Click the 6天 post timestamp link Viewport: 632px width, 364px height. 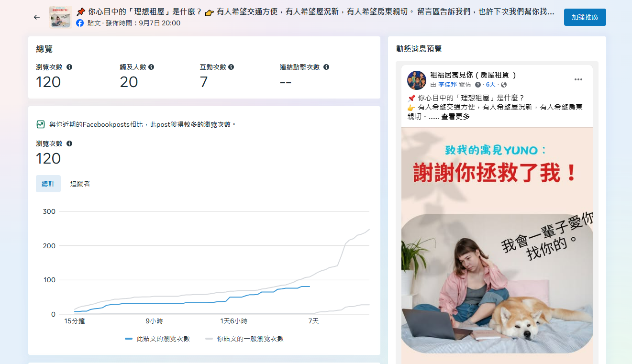click(490, 85)
